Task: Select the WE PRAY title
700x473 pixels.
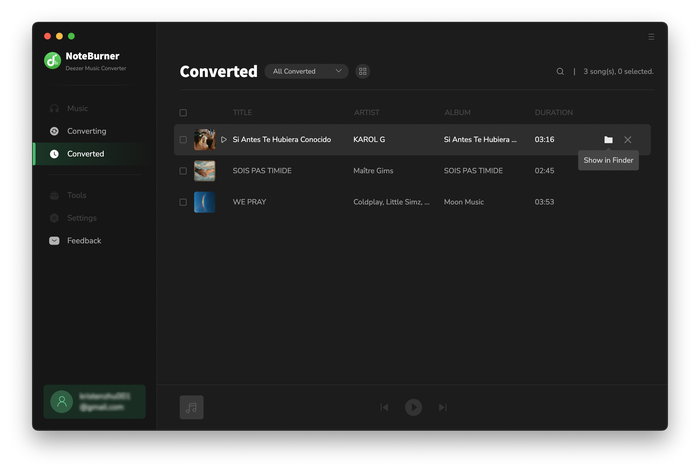Action: [x=249, y=202]
